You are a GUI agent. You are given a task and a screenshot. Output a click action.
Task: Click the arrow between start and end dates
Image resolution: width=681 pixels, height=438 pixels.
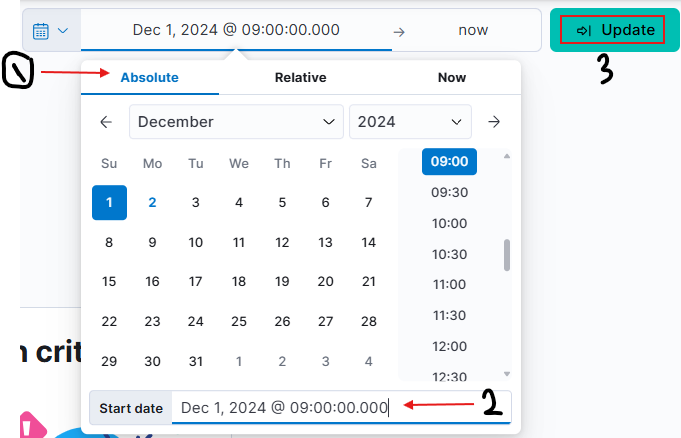399,32
